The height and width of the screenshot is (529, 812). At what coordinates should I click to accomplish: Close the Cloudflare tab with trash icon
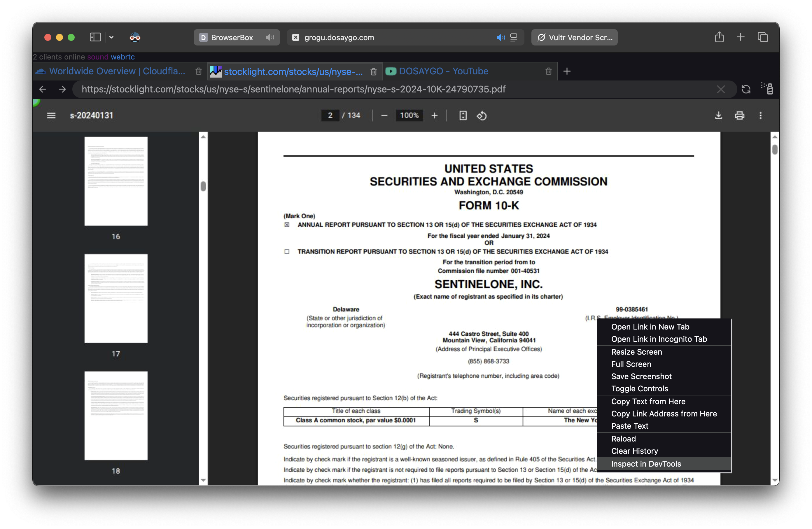199,71
